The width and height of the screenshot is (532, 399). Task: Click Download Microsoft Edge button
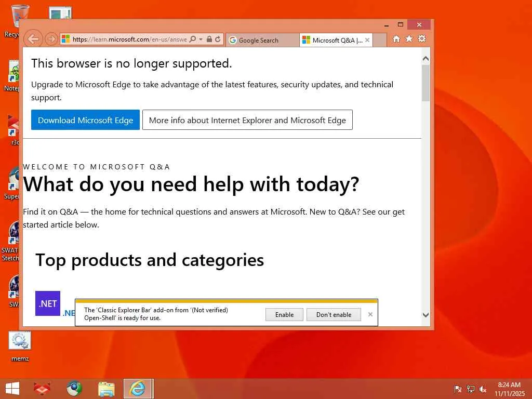pos(86,120)
